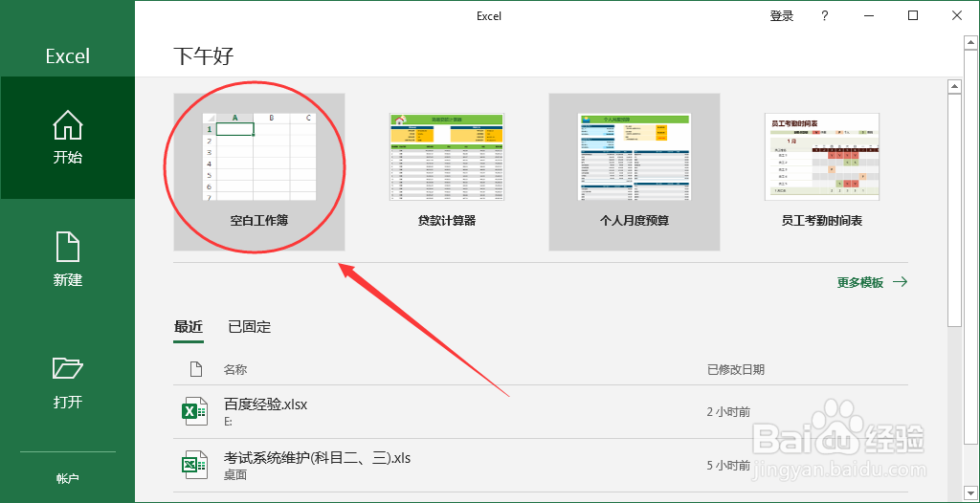Click the 帐户 account entry
This screenshot has width=980, height=503.
68,479
